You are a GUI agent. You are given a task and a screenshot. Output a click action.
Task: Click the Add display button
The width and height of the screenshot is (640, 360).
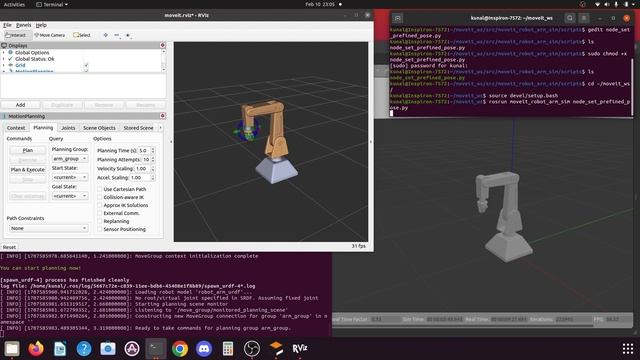pyautogui.click(x=20, y=105)
